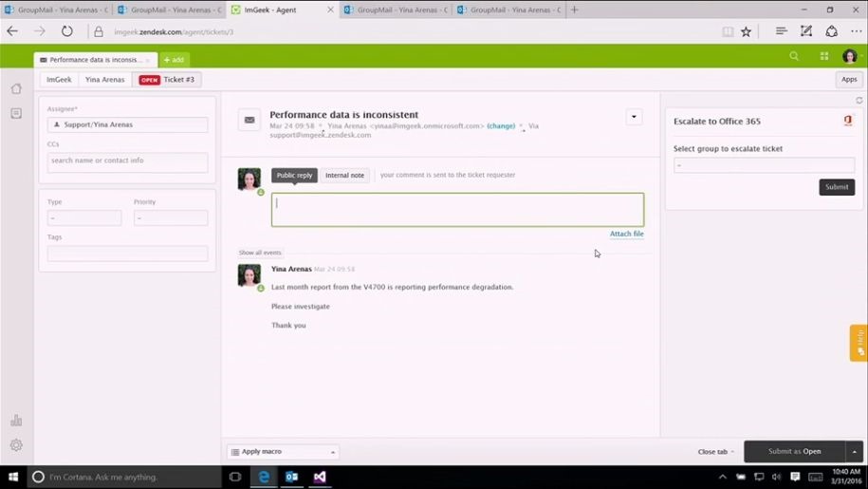868x489 pixels.
Task: Open Outlook from the Windows taskbar
Action: (292, 477)
